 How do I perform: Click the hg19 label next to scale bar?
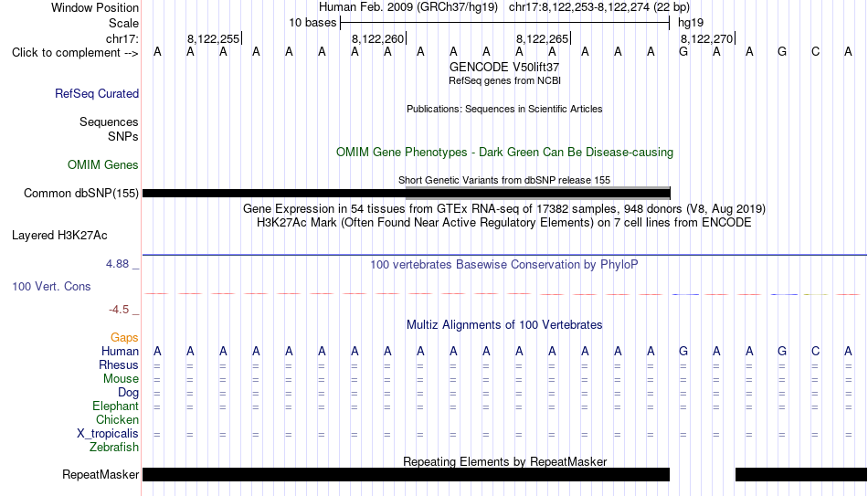click(x=691, y=23)
